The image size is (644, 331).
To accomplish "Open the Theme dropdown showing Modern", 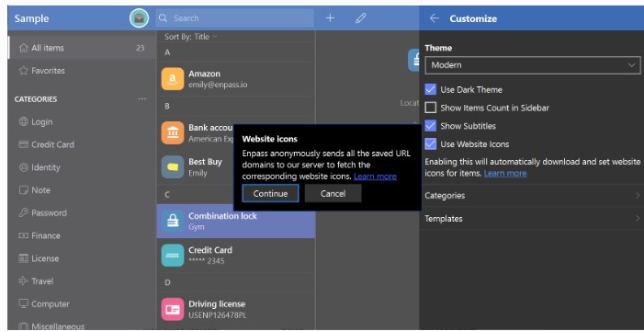I will tap(533, 65).
